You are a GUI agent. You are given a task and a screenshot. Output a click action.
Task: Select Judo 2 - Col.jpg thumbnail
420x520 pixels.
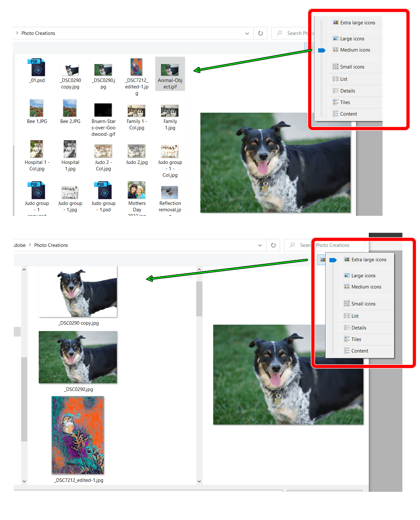tap(103, 151)
